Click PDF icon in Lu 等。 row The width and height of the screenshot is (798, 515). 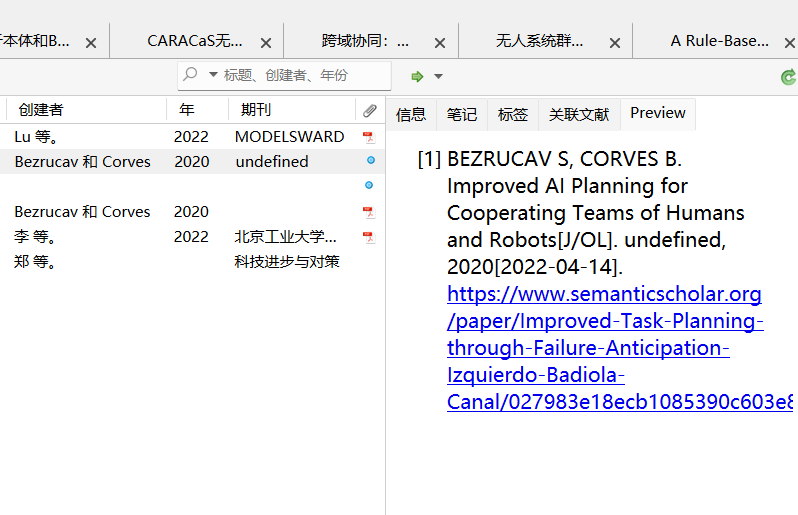click(368, 137)
